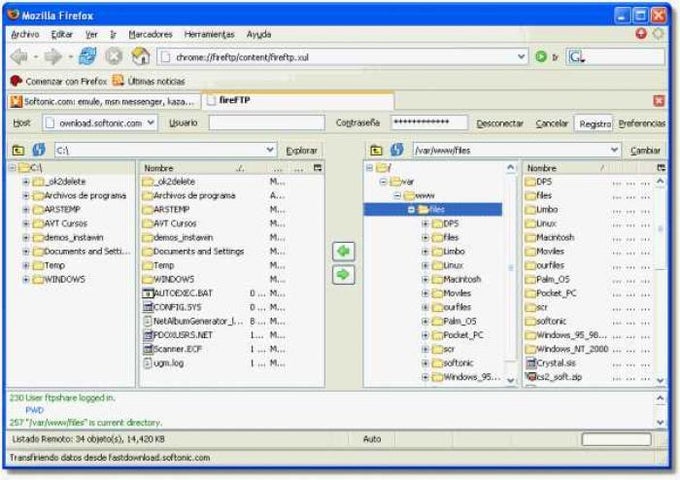680x480 pixels.
Task: Expand the remote Pocket_PC tree folder
Action: 425,335
